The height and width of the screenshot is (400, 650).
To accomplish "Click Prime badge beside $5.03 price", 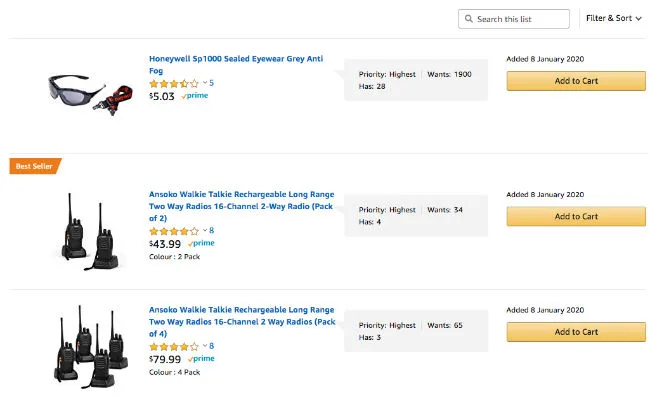I will 197,96.
